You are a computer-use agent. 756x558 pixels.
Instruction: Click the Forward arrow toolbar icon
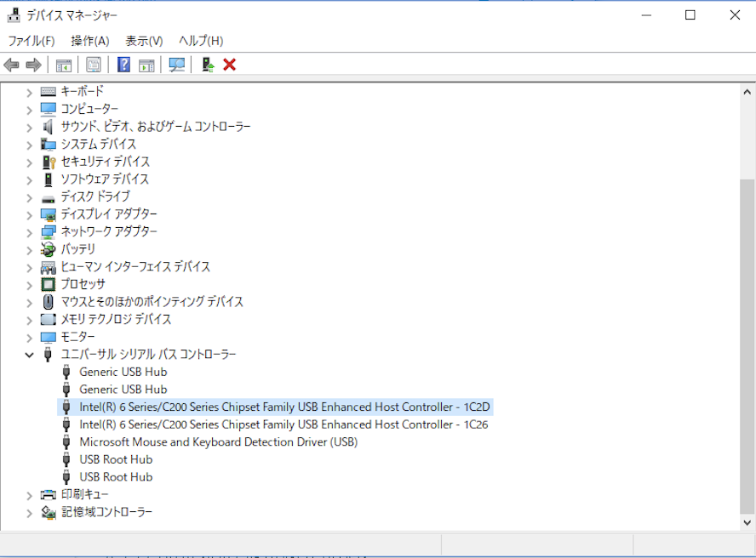tap(33, 65)
